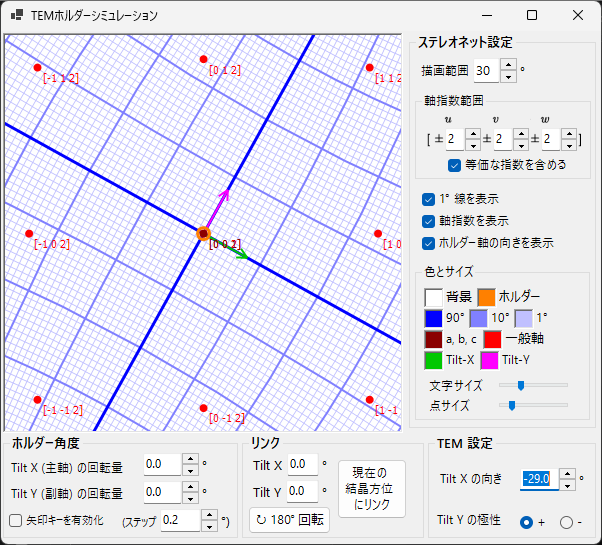
Task: Open the 背景 color swatch
Action: tap(433, 297)
